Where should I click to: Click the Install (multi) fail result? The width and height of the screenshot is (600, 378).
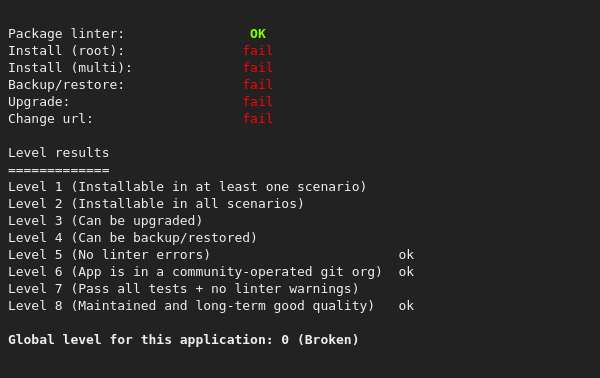pyautogui.click(x=258, y=68)
